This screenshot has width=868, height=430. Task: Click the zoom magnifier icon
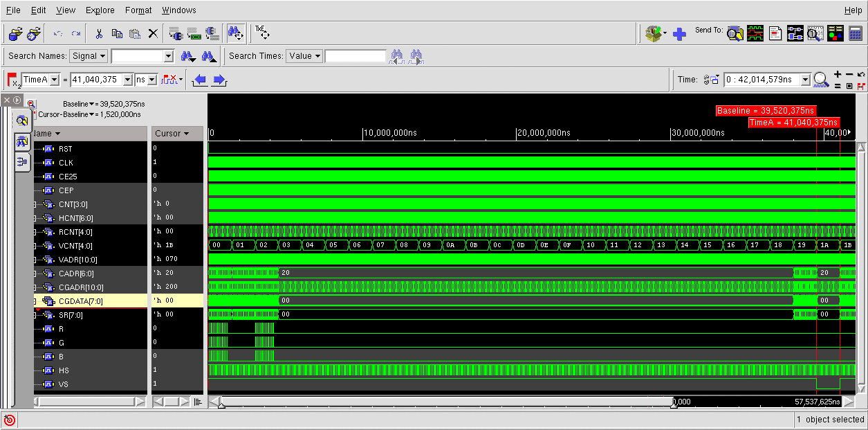coord(821,80)
